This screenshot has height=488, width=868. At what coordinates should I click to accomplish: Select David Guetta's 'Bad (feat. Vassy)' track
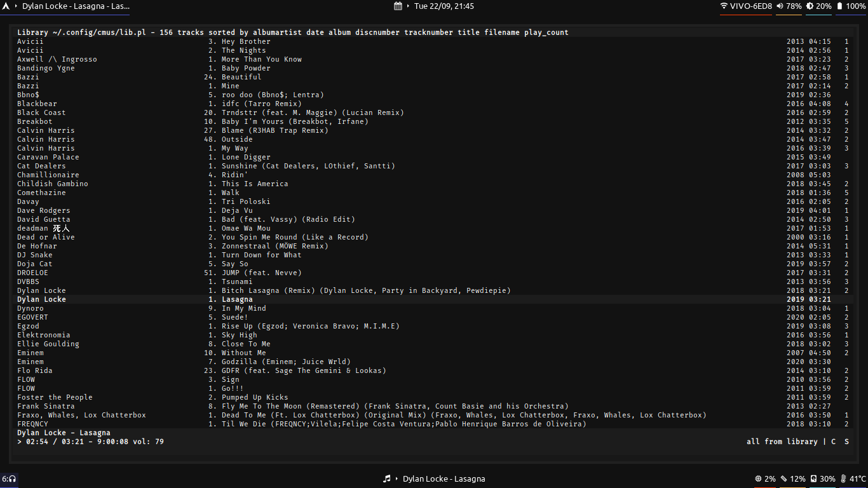pos(434,219)
